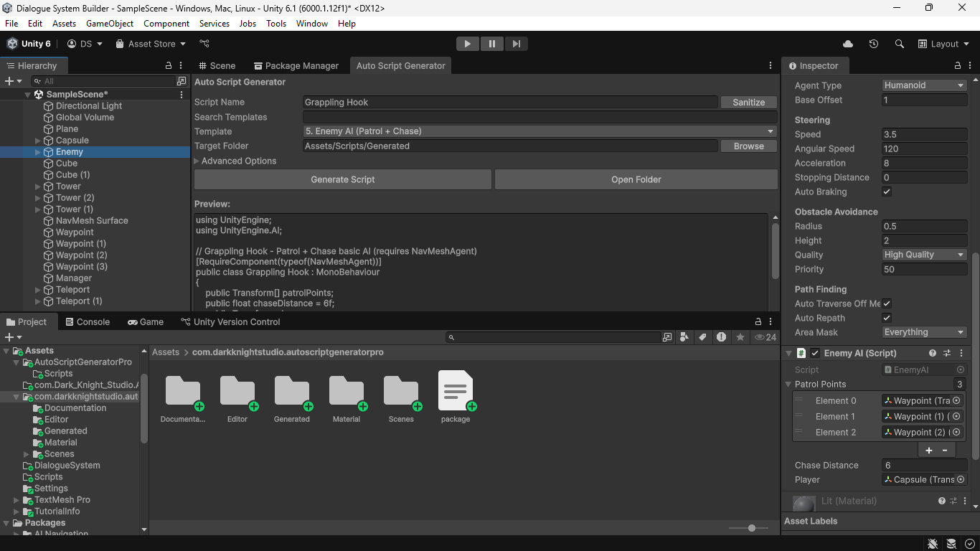Expand the Enemy object in Hierarchy
Image resolution: width=980 pixels, height=551 pixels.
click(x=38, y=152)
